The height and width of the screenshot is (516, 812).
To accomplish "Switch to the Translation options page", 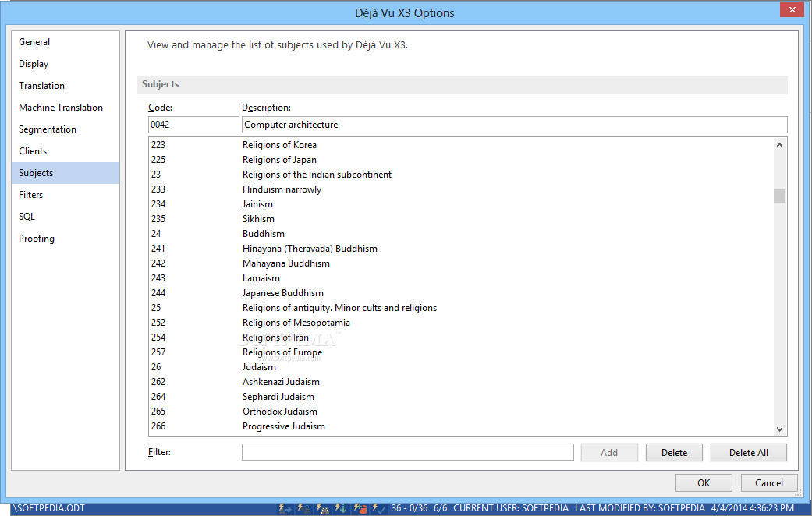I will click(66, 86).
